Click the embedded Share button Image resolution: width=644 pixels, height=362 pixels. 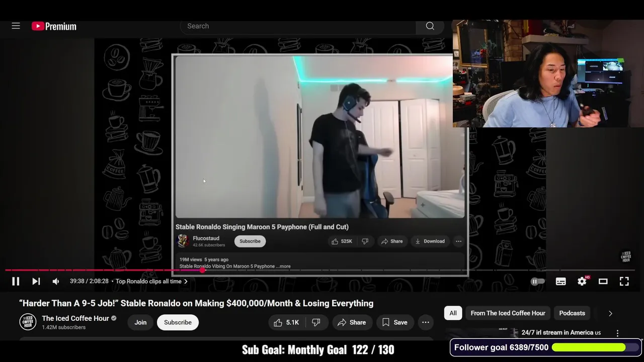pyautogui.click(x=392, y=241)
